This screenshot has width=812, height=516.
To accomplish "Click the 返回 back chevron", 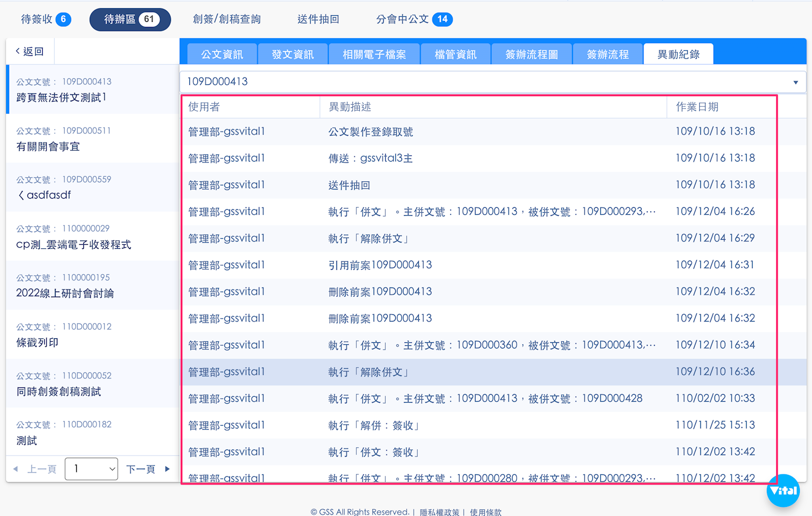I will tap(18, 51).
